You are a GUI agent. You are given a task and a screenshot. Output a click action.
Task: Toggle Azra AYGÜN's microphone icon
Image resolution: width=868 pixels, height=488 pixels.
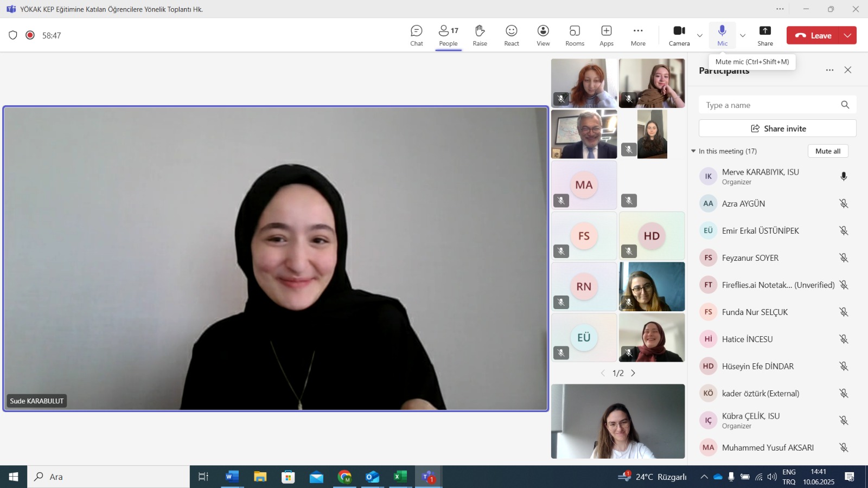(844, 204)
